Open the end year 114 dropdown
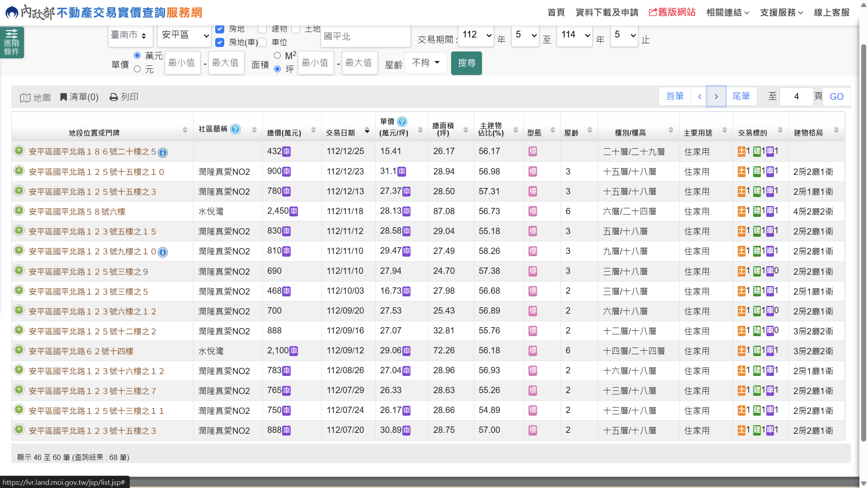Screen dimensions: 868x488 coord(575,35)
